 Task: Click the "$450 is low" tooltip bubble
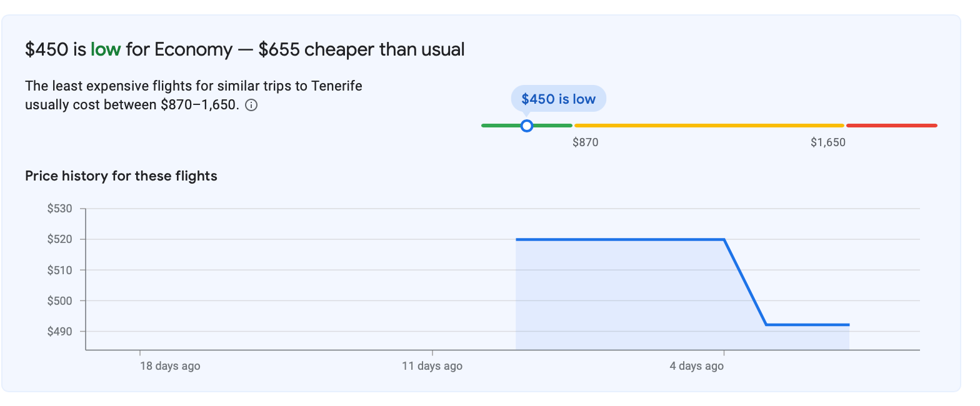click(558, 99)
